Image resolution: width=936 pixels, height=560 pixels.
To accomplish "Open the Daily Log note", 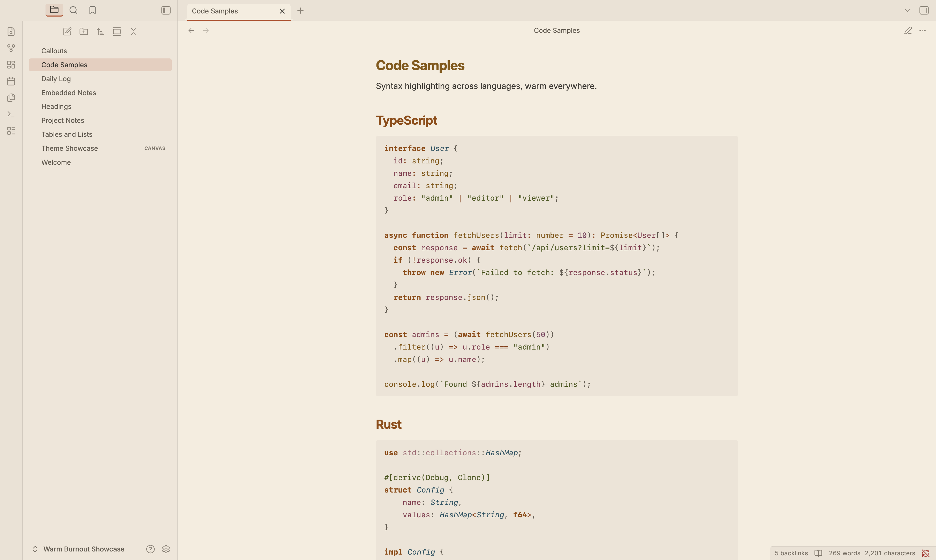I will click(x=100, y=79).
